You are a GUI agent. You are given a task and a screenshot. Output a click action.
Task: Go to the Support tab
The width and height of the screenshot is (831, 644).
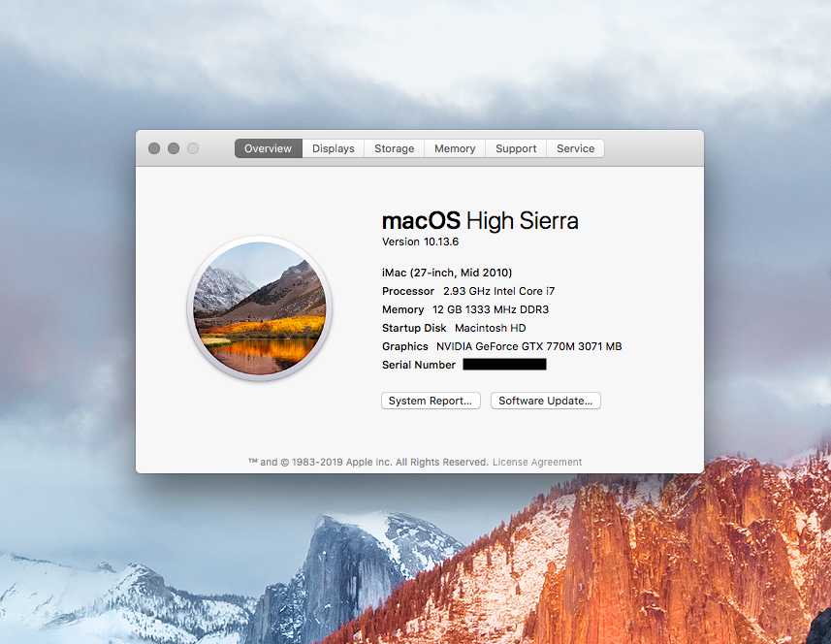[516, 148]
